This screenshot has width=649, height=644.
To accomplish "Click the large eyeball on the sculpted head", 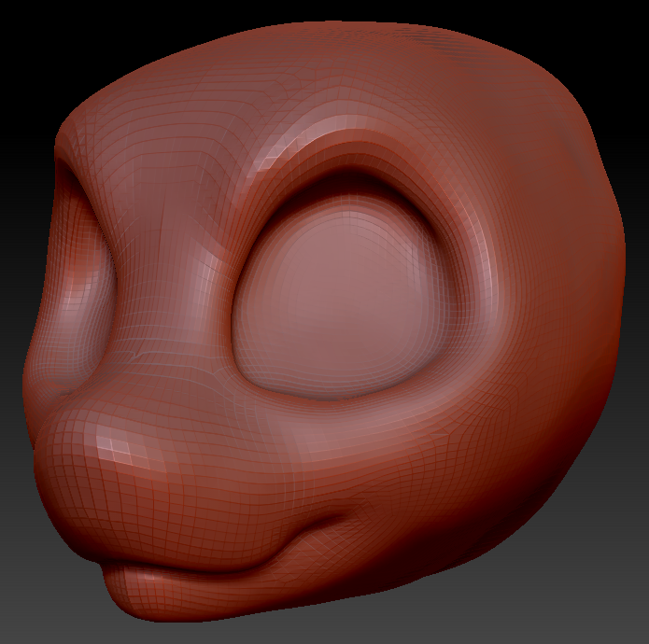I will 342,296.
